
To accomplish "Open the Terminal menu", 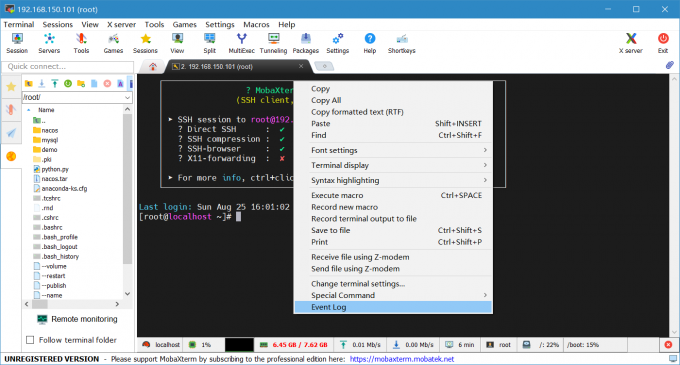I will tap(19, 25).
